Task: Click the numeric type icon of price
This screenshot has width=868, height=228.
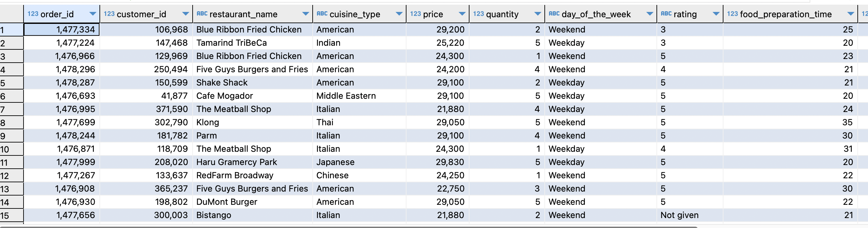Action: [415, 14]
